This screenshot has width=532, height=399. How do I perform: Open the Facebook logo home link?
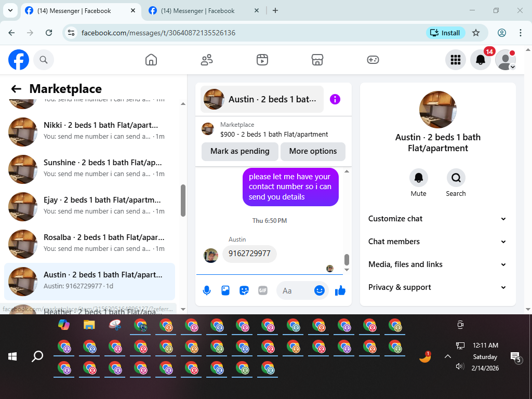(19, 60)
